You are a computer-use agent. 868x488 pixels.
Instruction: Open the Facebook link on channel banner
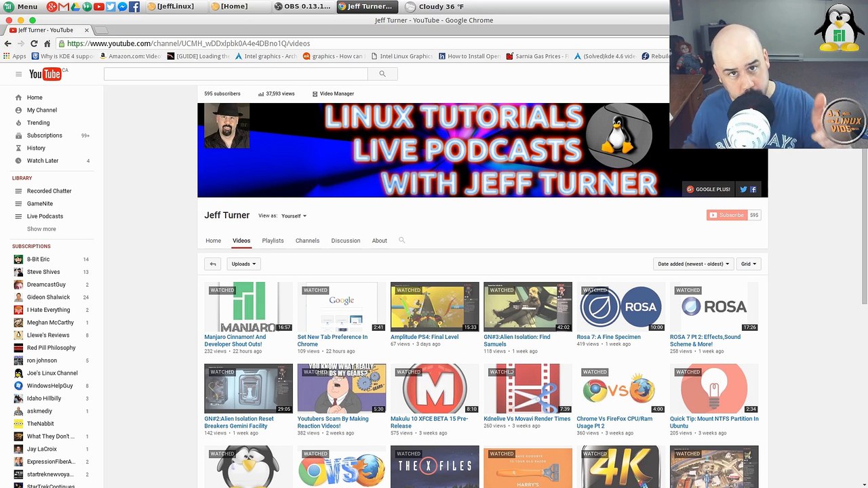753,190
